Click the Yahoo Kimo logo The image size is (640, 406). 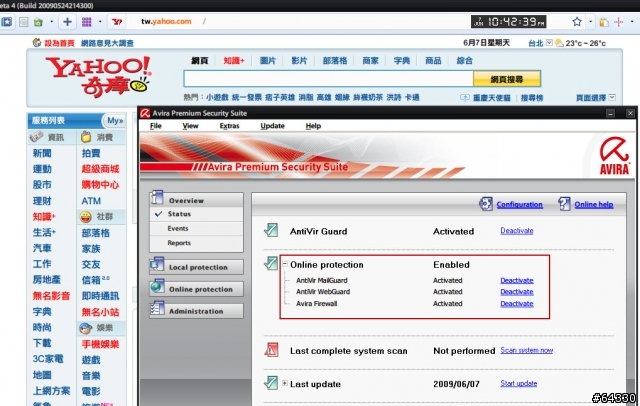pos(98,77)
